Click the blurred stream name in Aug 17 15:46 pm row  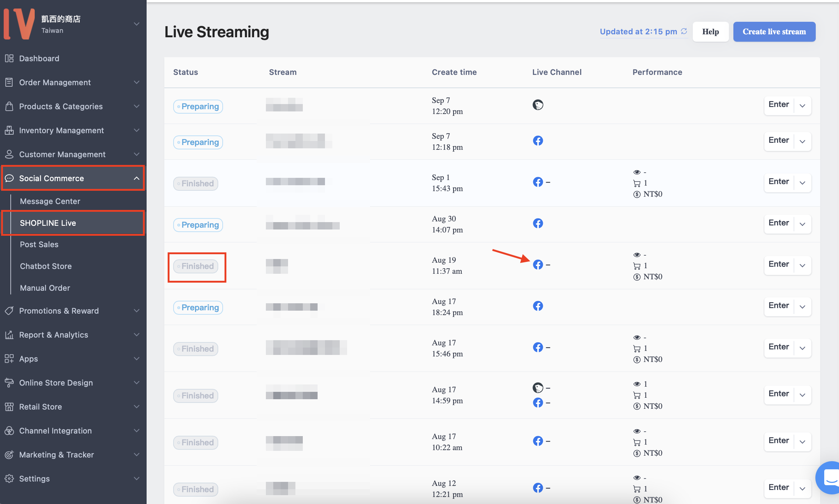click(306, 348)
